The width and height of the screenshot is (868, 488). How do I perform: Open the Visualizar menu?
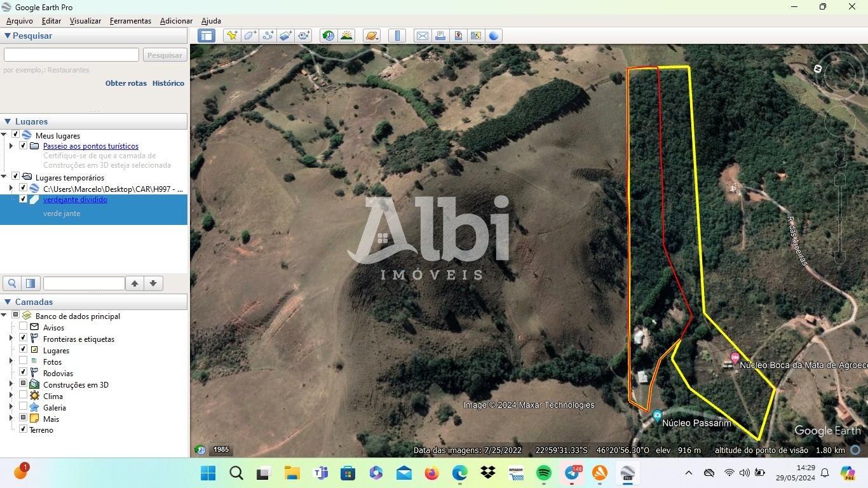(85, 21)
